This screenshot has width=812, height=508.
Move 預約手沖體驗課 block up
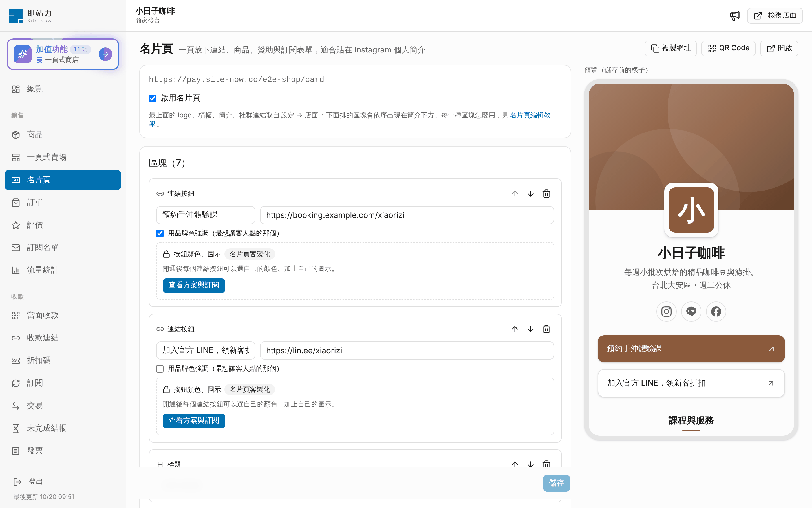click(515, 194)
